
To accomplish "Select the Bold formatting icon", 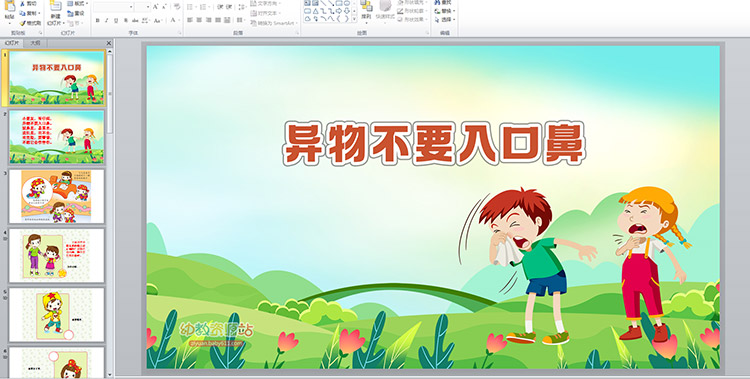I will point(98,21).
